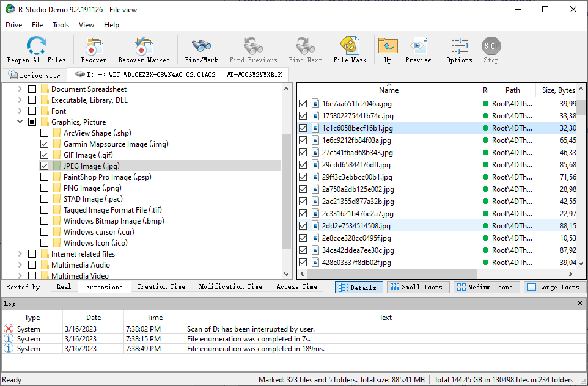Image resolution: width=588 pixels, height=386 pixels.
Task: Toggle the Graphics, Picture checkbox
Action: [x=32, y=122]
